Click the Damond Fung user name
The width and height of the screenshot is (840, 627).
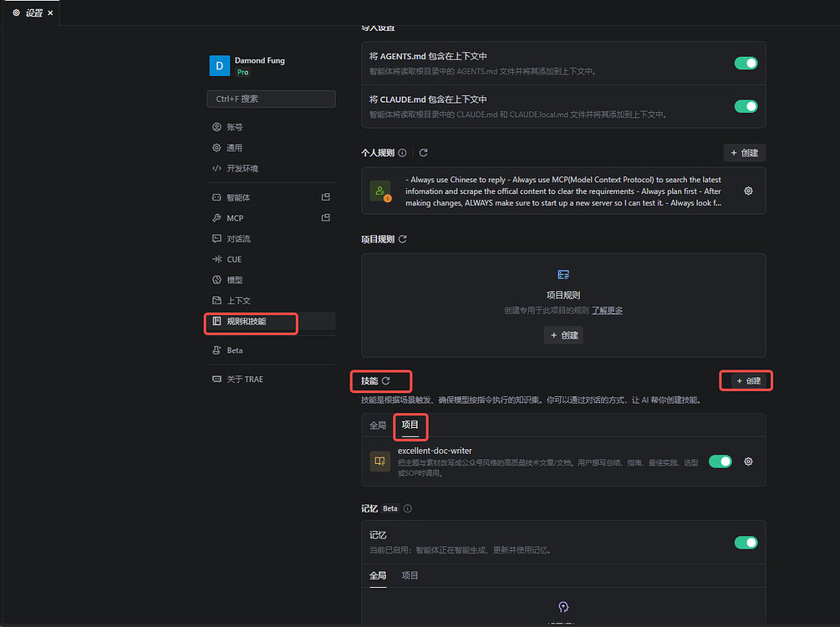[x=260, y=60]
